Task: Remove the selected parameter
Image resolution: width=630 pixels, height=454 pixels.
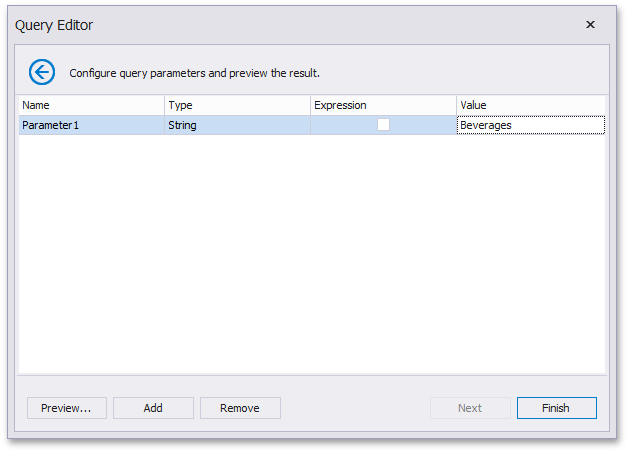Action: (240, 408)
